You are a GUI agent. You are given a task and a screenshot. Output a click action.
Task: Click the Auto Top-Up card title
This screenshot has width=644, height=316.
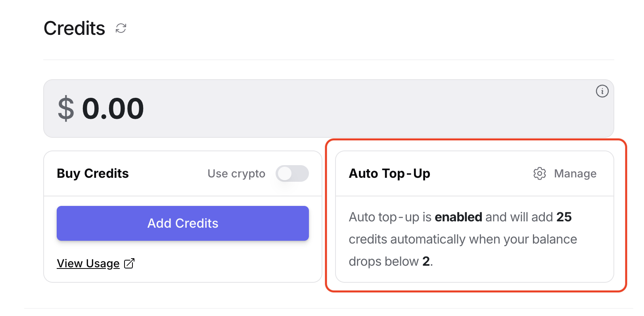[389, 173]
